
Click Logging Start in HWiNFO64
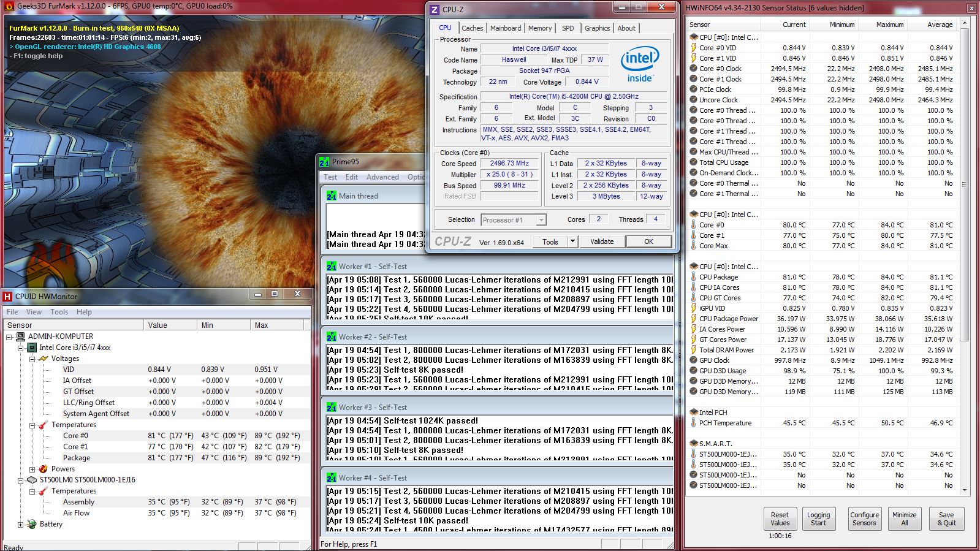[818, 519]
